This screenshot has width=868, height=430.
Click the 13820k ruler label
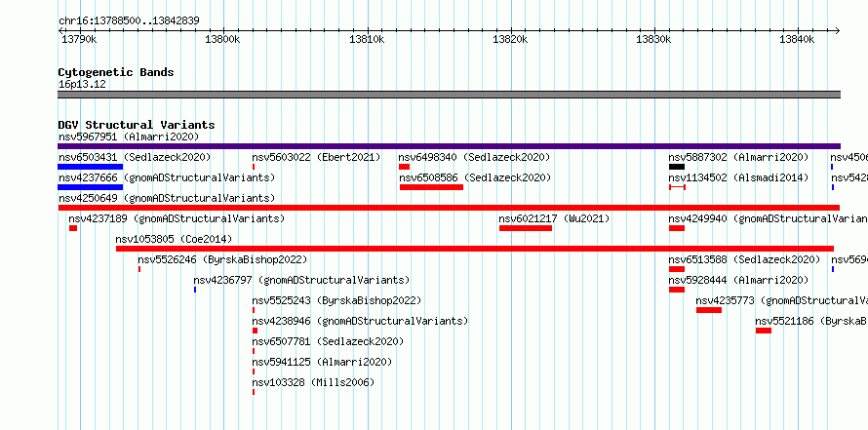(x=509, y=39)
